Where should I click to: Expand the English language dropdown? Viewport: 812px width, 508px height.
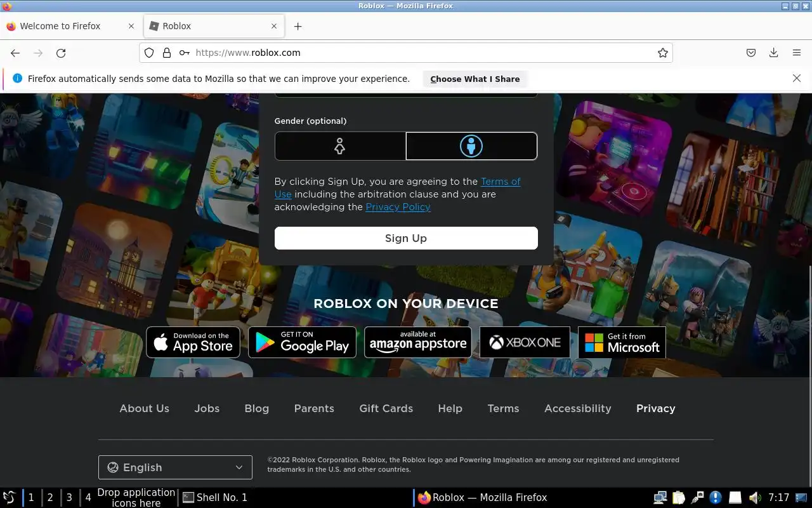(175, 467)
